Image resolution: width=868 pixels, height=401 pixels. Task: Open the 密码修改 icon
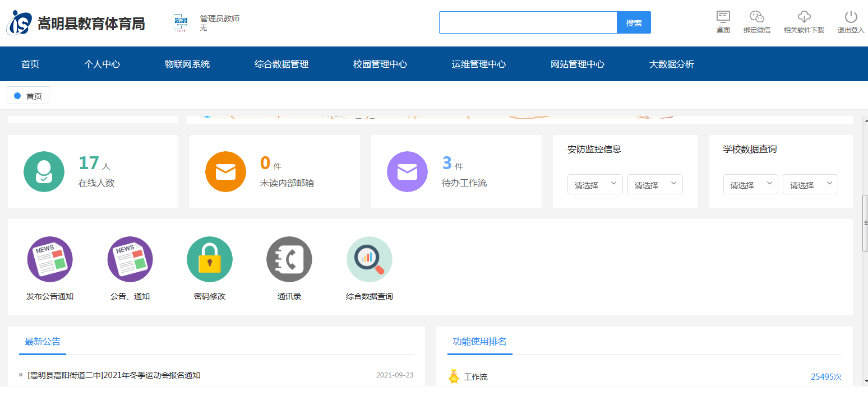pos(210,259)
